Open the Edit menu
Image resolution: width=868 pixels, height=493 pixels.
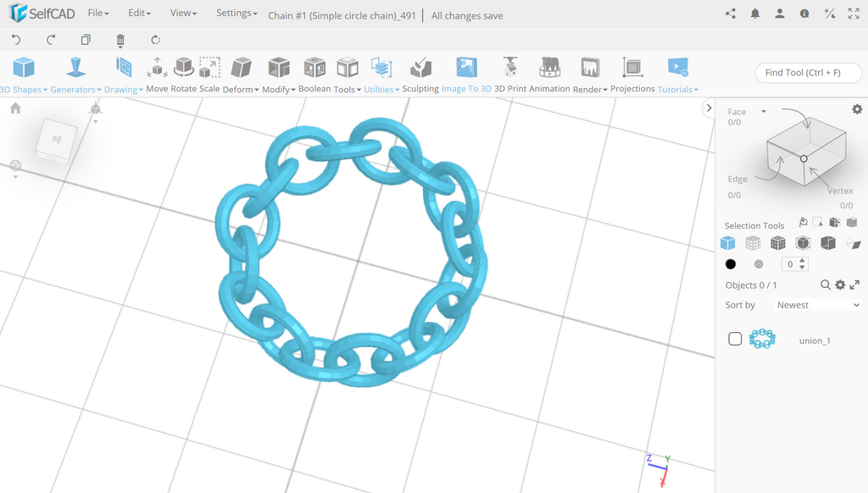137,13
